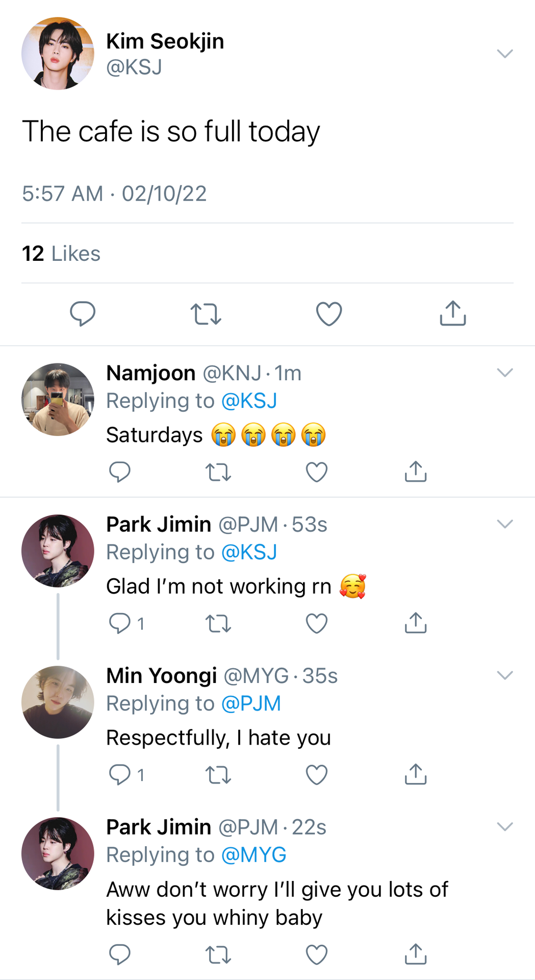The height and width of the screenshot is (980, 535).
Task: Share Park Jimin's whiny baby reply
Action: 416,954
